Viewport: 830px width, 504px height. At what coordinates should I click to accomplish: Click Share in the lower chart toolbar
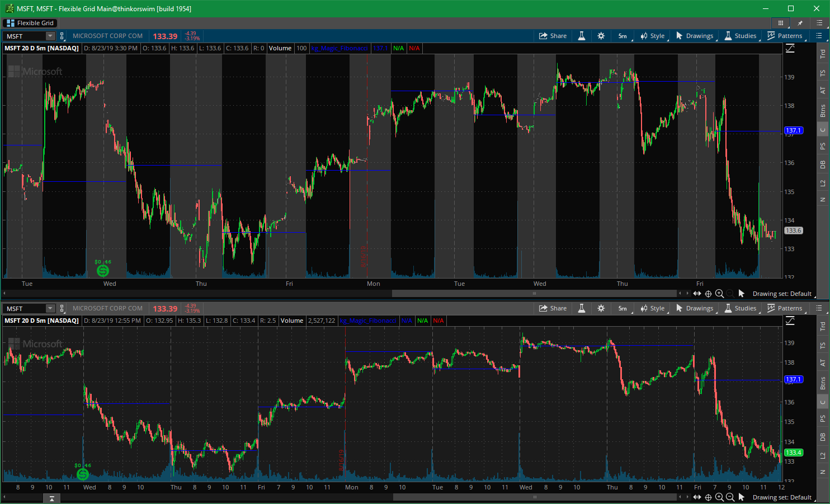[x=553, y=308]
